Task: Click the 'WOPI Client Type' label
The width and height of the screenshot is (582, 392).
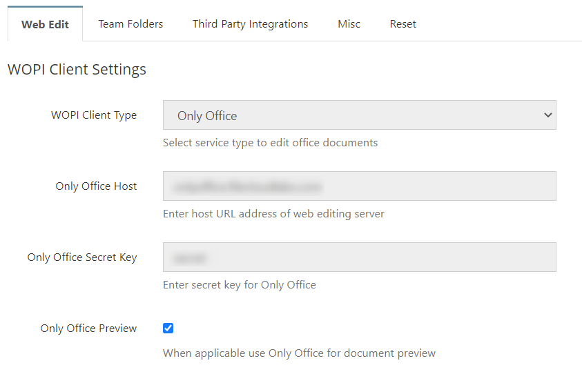Action: [94, 115]
